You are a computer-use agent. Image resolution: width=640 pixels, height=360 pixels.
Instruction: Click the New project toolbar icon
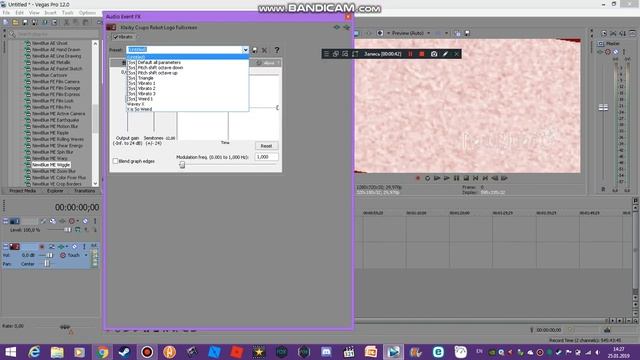point(6,22)
